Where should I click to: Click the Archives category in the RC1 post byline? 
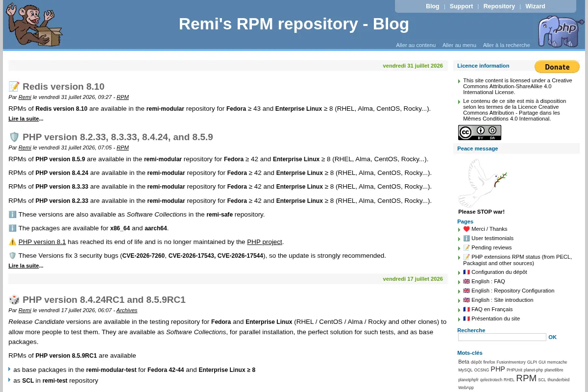(x=127, y=310)
